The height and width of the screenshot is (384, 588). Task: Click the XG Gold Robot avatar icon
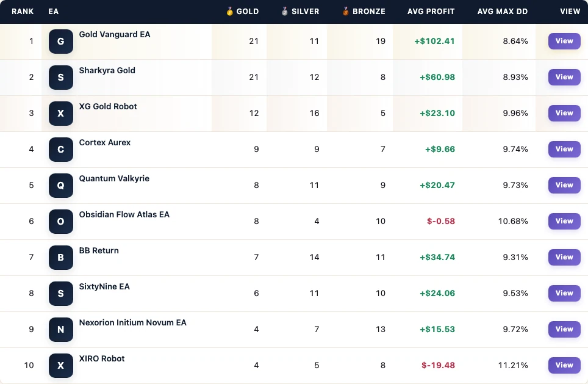point(61,114)
